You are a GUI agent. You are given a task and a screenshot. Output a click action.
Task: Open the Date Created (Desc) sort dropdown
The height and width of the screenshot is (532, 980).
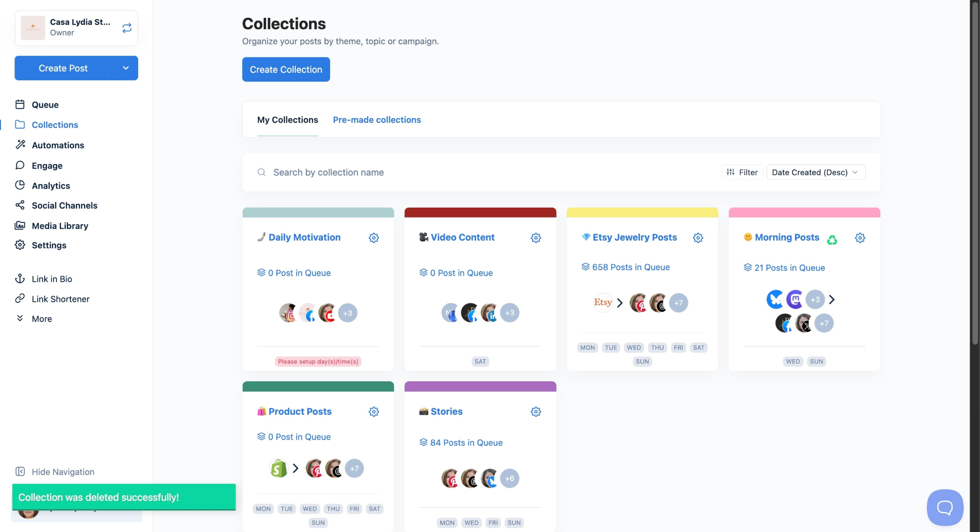coord(815,172)
